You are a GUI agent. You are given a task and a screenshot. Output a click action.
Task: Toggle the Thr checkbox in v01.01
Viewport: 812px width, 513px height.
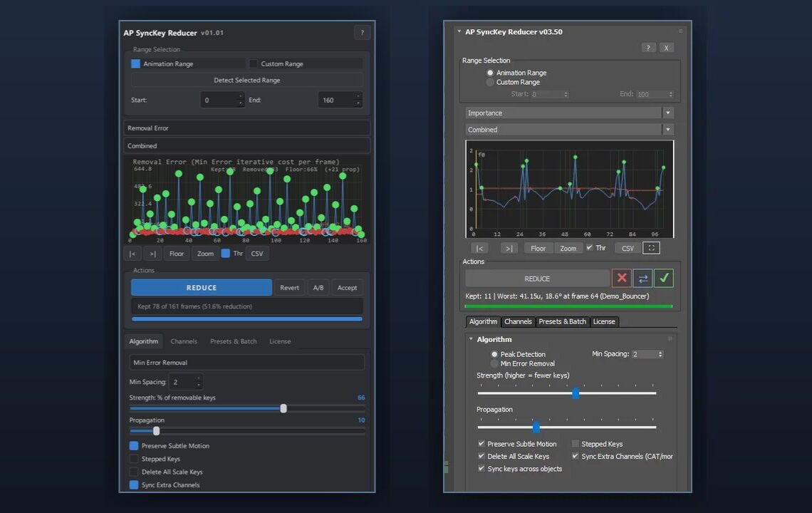(226, 254)
